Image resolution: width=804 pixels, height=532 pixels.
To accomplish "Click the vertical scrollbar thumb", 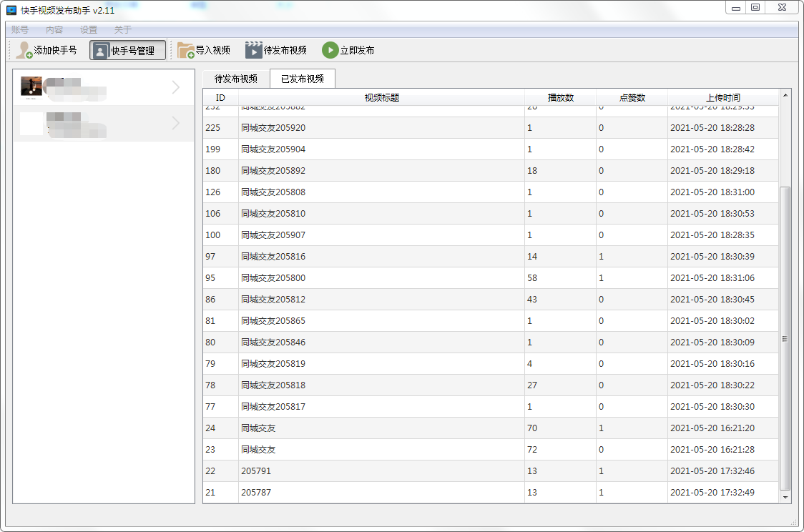I will (785, 338).
